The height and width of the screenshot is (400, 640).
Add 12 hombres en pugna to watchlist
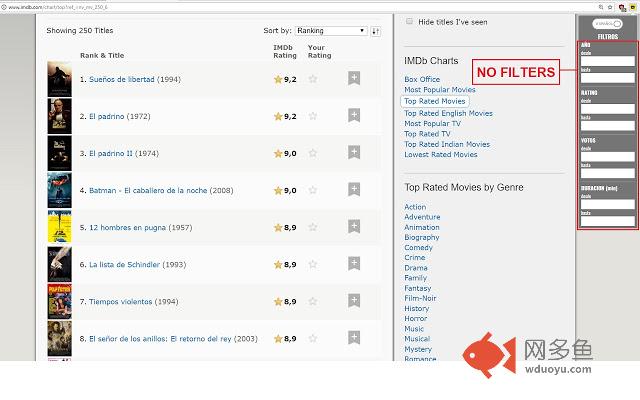tap(354, 227)
